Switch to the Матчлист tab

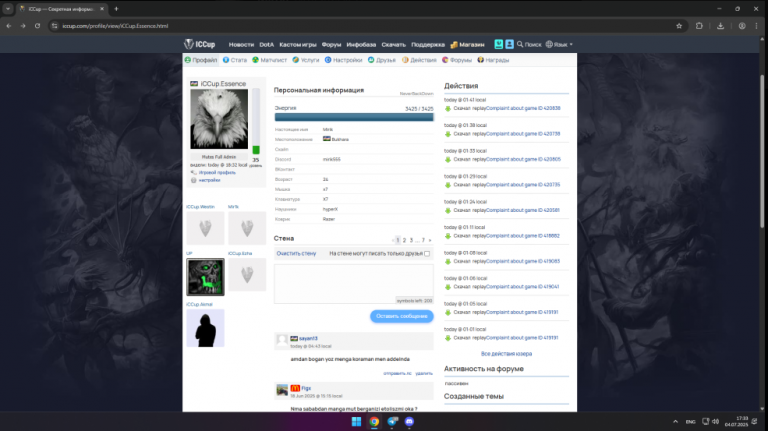pyautogui.click(x=269, y=60)
